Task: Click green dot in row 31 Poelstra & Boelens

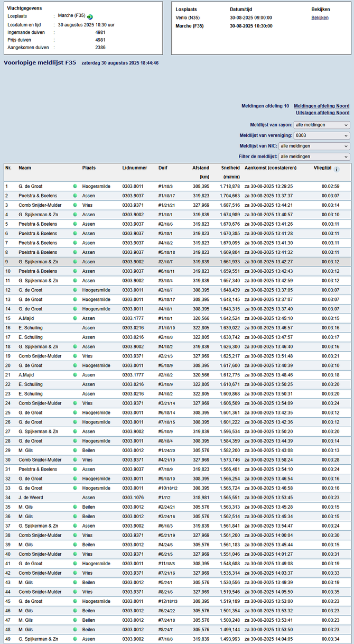Action: 75,469
